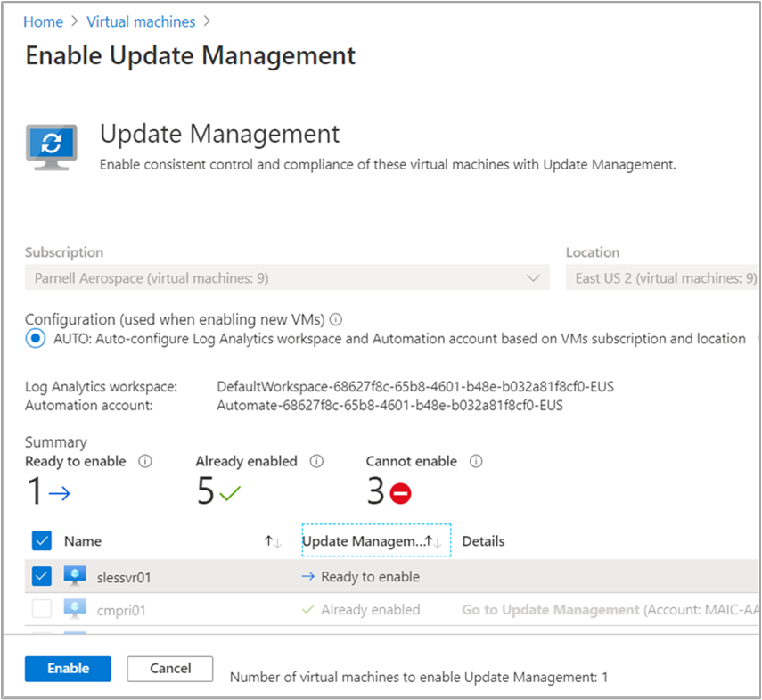
Task: Sort by the Name column arrows
Action: tap(273, 541)
